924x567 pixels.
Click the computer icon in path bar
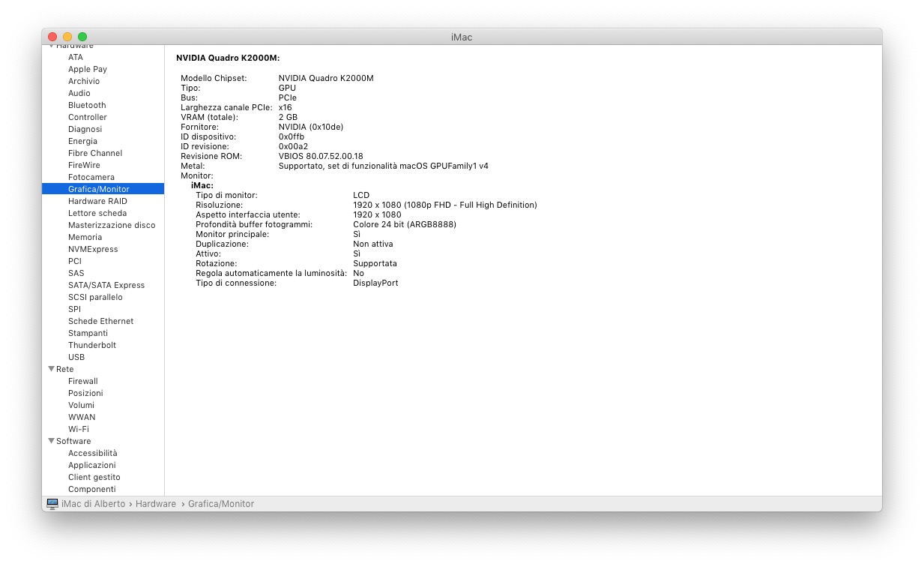52,504
